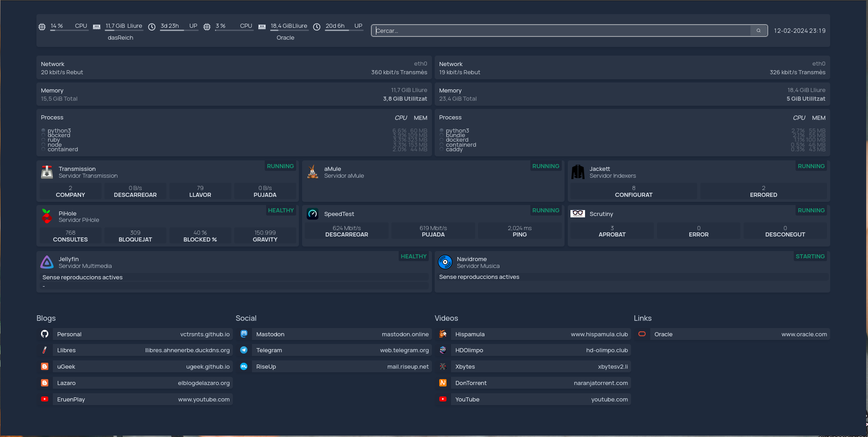Open the Lazaro blog link
The image size is (868, 437).
(x=143, y=383)
